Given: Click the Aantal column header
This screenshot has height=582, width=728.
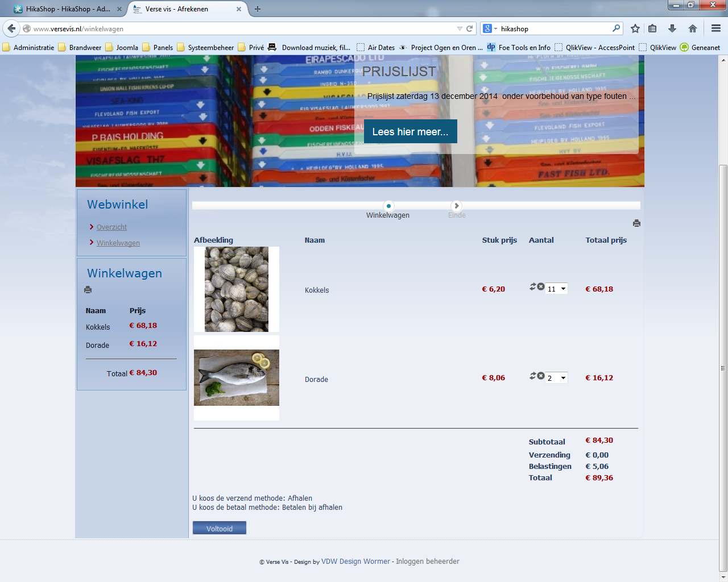Looking at the screenshot, I should point(541,240).
